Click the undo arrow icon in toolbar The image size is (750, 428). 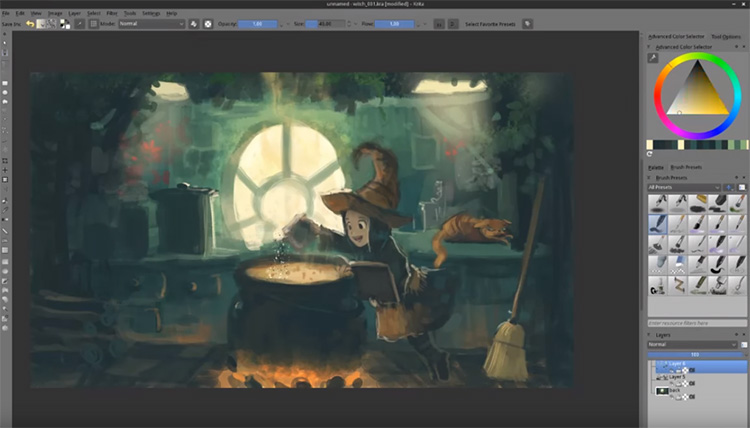tap(30, 24)
